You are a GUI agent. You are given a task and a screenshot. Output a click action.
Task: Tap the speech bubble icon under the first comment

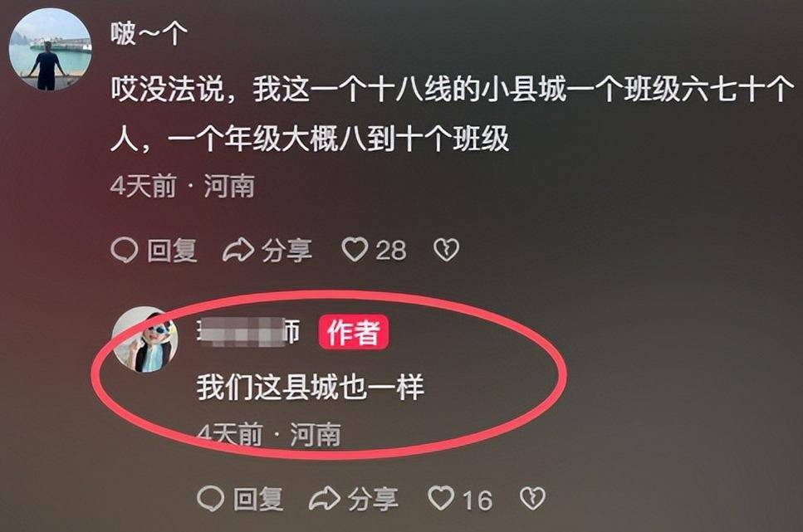coord(124,251)
